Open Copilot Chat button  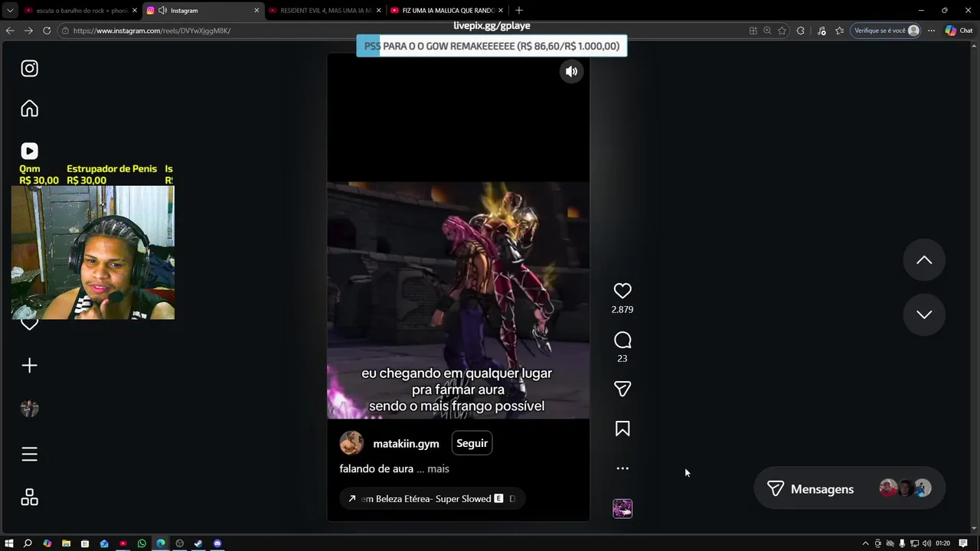(x=959, y=31)
